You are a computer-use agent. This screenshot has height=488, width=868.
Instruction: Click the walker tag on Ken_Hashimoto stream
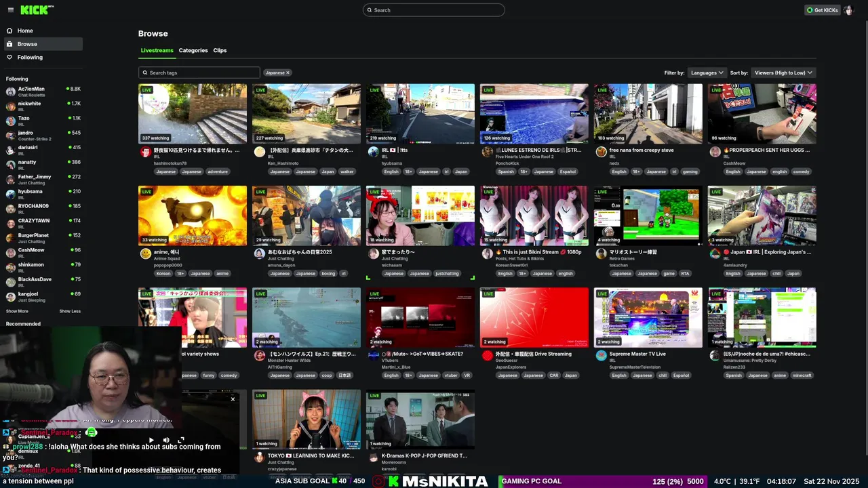[x=347, y=171]
